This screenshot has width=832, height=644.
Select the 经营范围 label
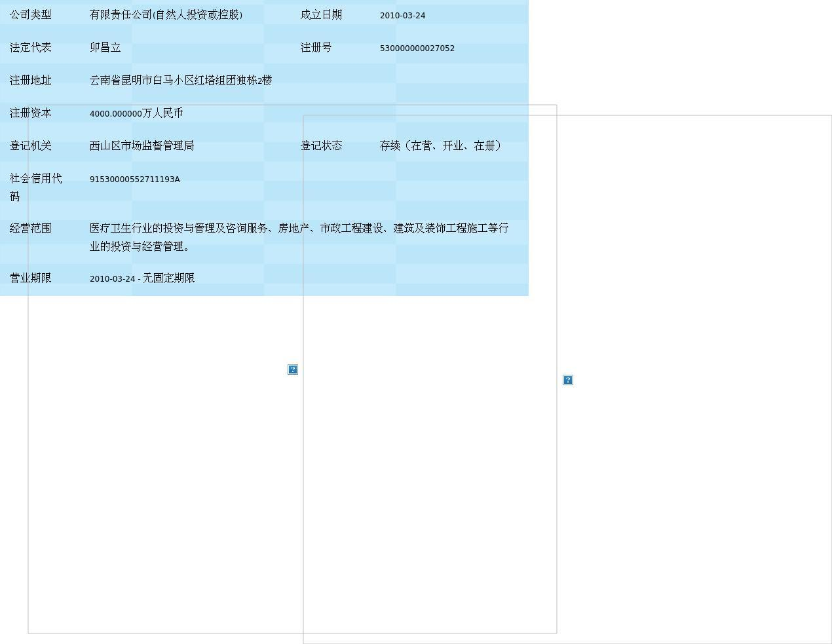pyautogui.click(x=31, y=228)
